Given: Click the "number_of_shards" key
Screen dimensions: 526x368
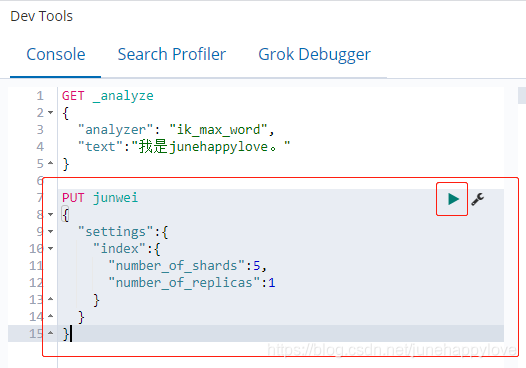Looking at the screenshot, I should pos(177,266).
